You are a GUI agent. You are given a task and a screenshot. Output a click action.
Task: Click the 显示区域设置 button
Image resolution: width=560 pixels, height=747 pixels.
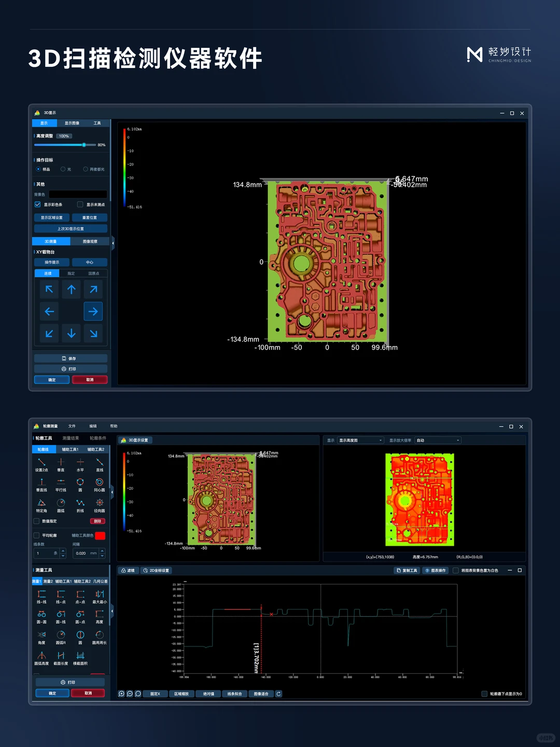tap(52, 217)
